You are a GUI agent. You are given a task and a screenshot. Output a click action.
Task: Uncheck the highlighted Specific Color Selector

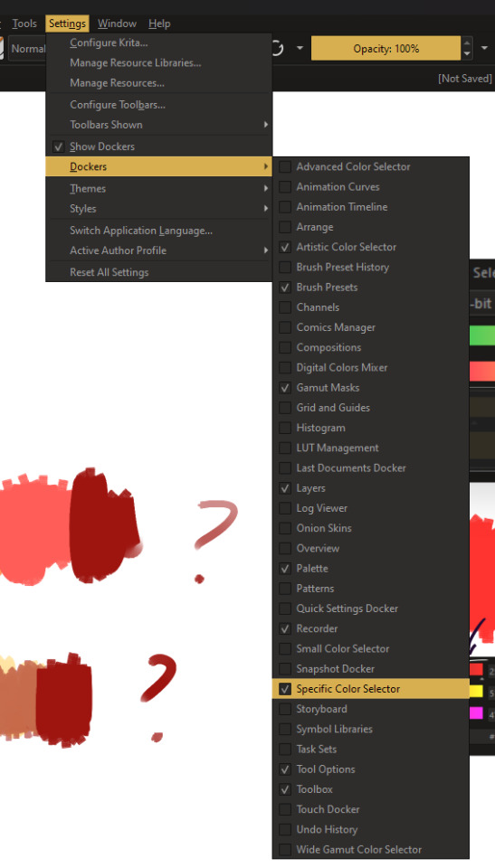370,689
